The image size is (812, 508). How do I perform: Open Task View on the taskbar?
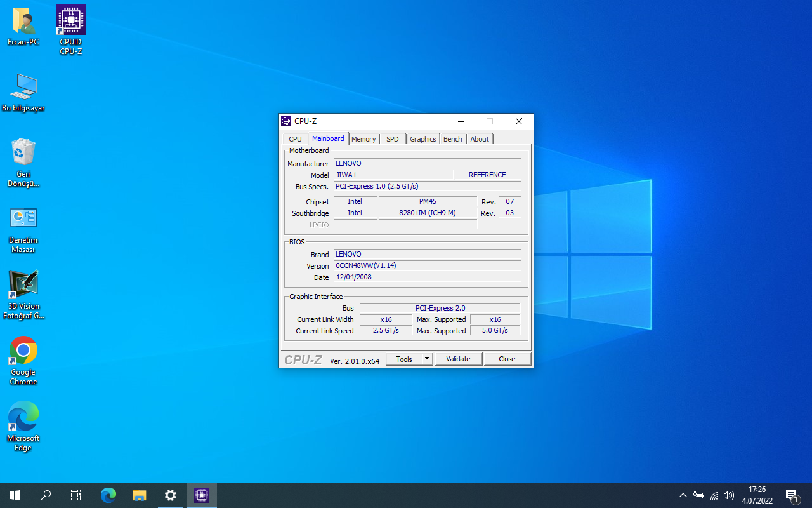tap(76, 495)
